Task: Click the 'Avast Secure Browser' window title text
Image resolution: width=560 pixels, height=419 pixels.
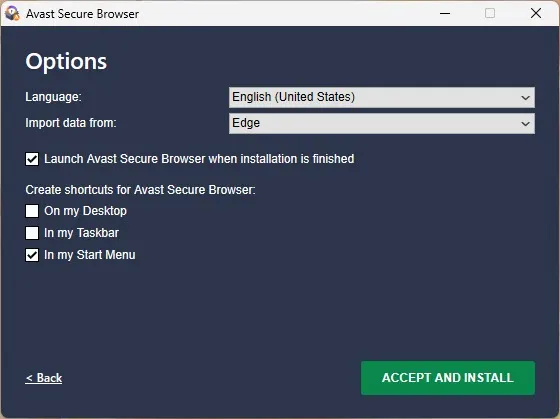Action: tap(82, 14)
